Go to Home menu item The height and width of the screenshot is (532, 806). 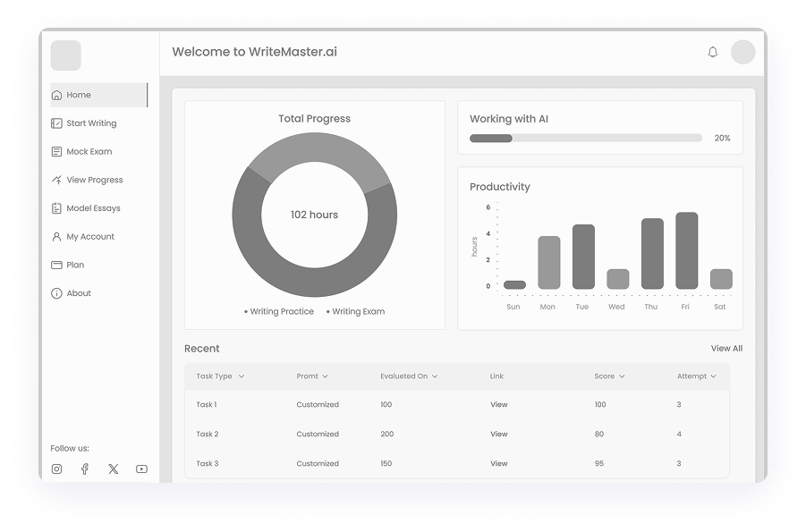tap(99, 95)
